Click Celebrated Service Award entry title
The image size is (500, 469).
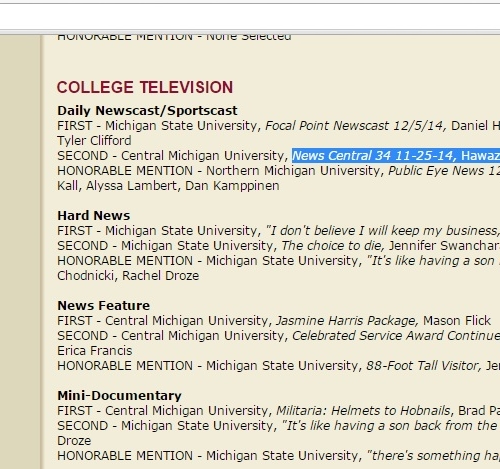click(x=396, y=336)
